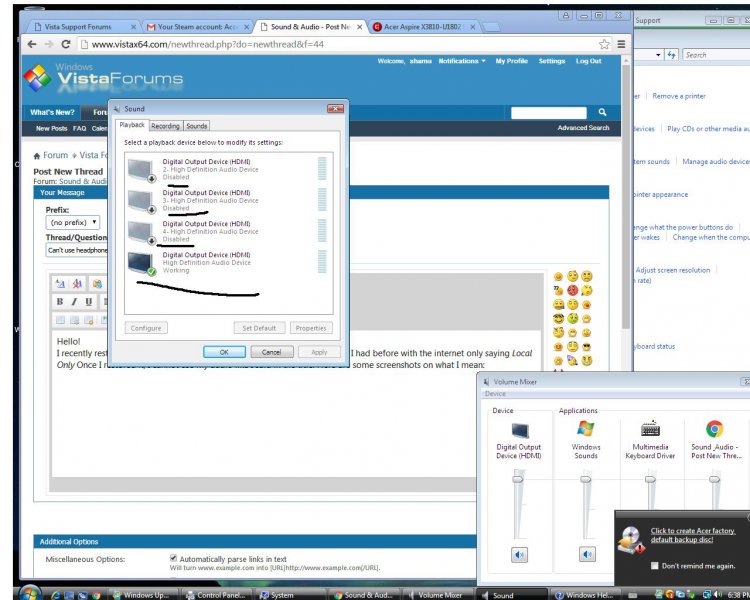Adjust Windows Sounds volume slider
Viewport: 750px width, 600px height.
coord(586,479)
